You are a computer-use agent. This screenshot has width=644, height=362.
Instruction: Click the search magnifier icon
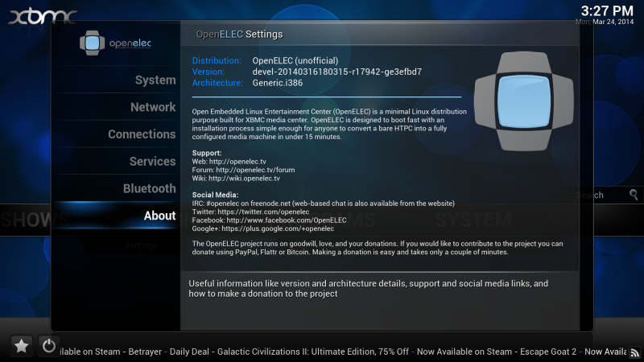pos(634,195)
